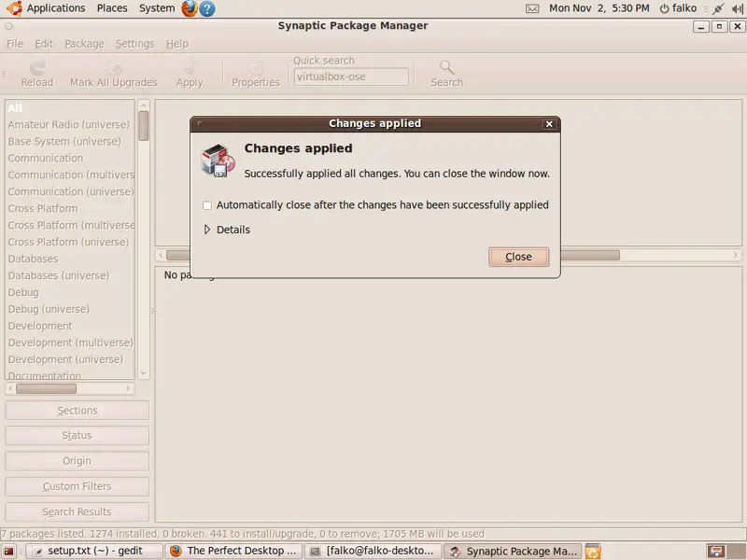Click the Status filter button
The image size is (747, 560).
pos(78,435)
